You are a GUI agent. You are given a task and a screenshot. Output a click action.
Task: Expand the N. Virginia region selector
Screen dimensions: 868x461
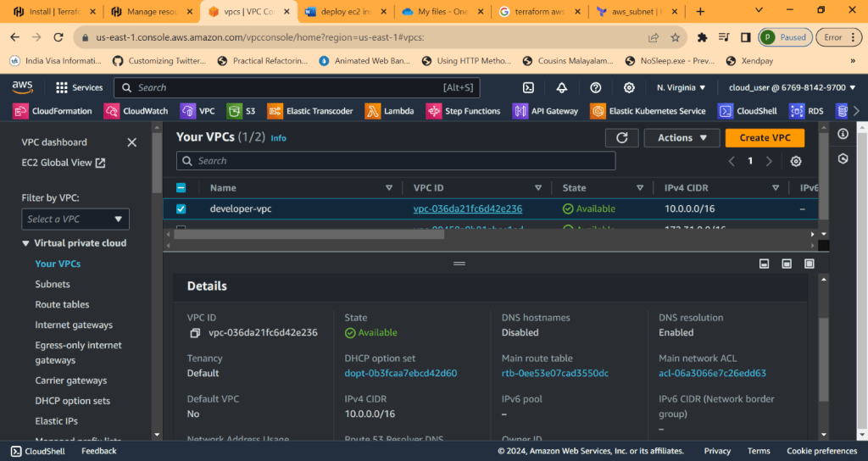coord(681,87)
